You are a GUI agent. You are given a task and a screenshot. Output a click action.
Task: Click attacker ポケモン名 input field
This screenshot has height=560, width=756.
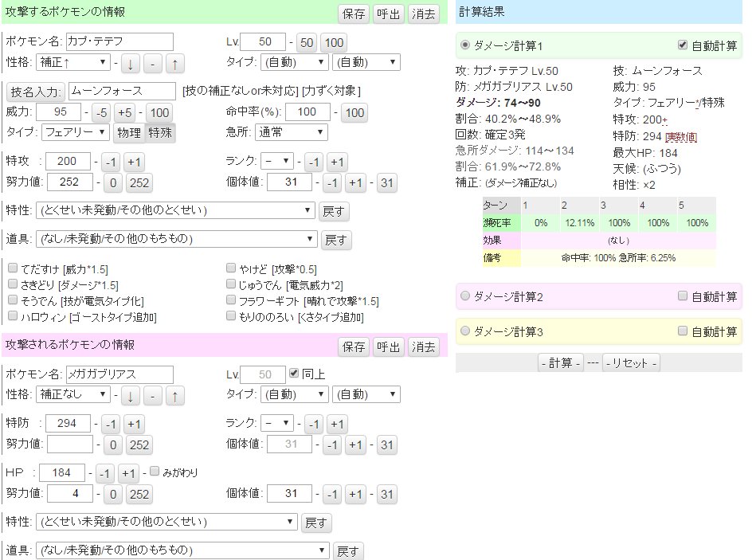point(119,42)
